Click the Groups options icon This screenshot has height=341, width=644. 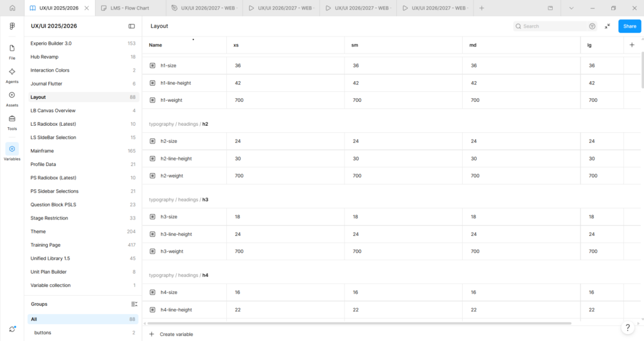(134, 304)
